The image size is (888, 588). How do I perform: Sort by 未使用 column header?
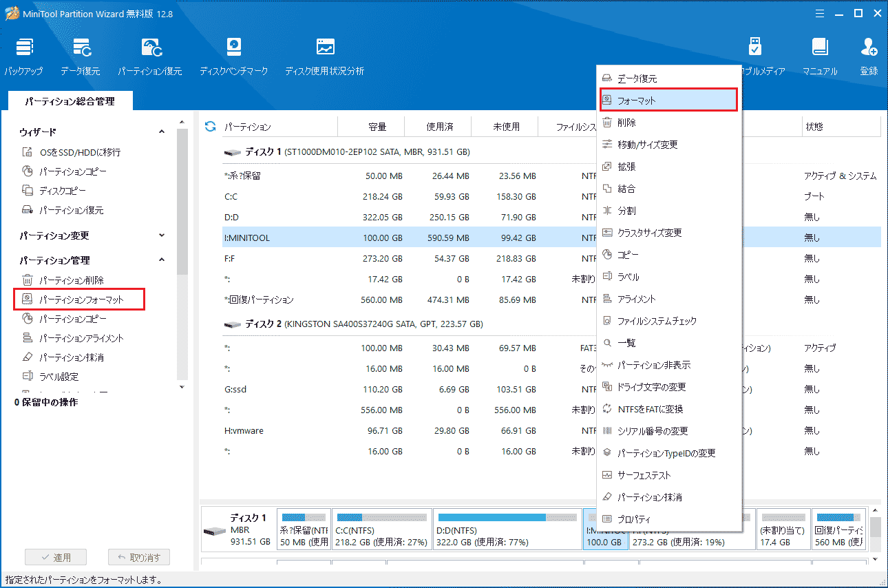click(x=505, y=127)
